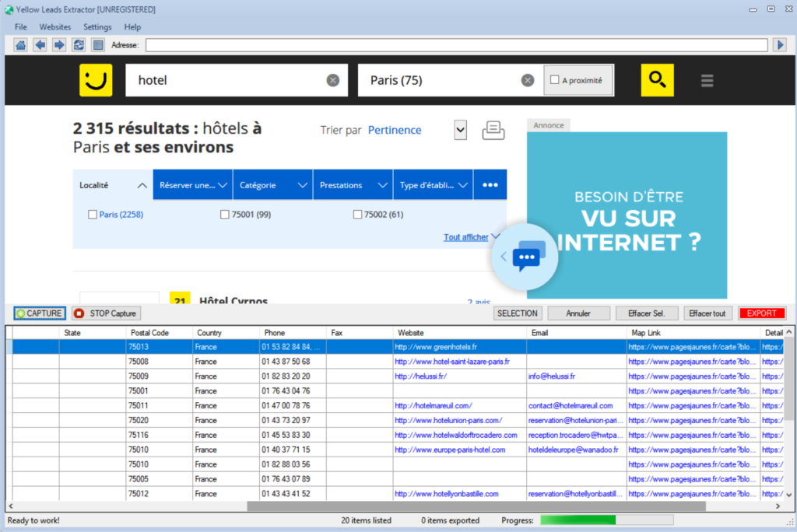
Task: Expand the 'Type d'établi...' filter
Action: click(433, 185)
